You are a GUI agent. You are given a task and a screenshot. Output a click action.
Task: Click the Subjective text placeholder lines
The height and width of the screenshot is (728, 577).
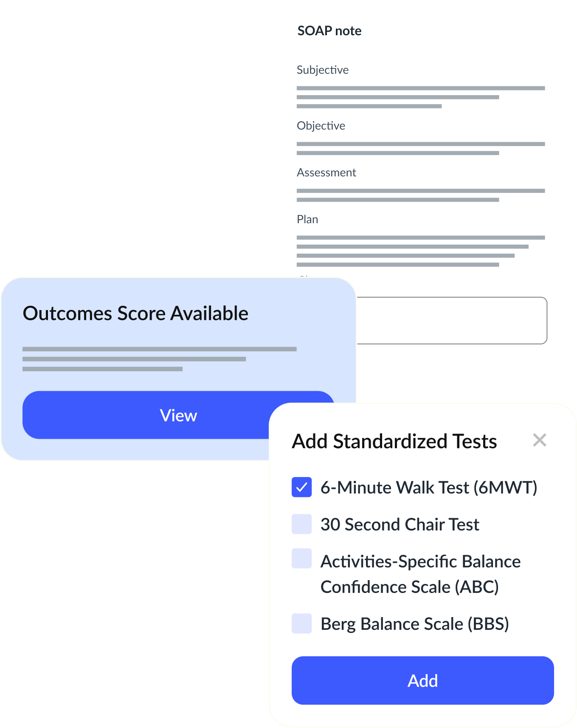421,97
